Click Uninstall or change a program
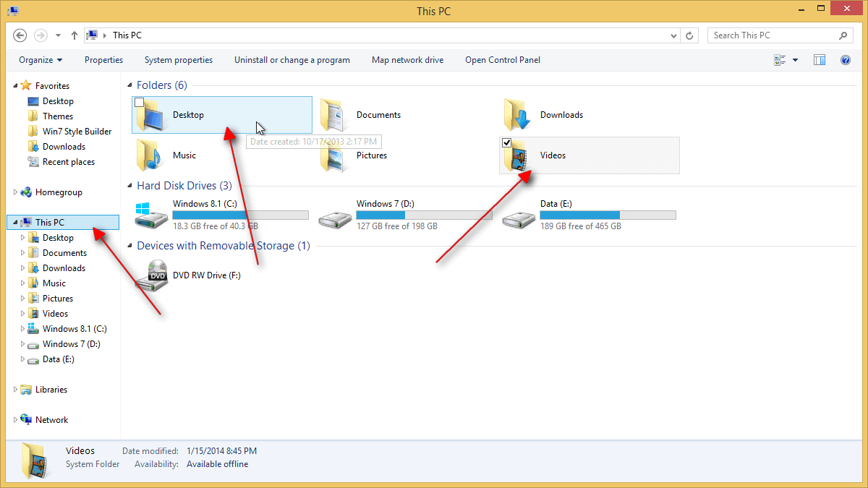Viewport: 868px width, 488px height. [x=292, y=60]
